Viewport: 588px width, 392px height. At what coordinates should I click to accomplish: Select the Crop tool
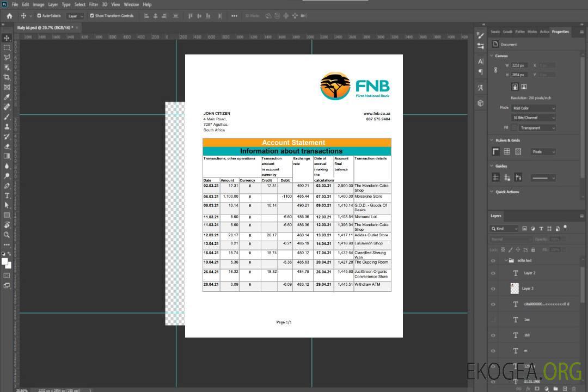[7, 77]
